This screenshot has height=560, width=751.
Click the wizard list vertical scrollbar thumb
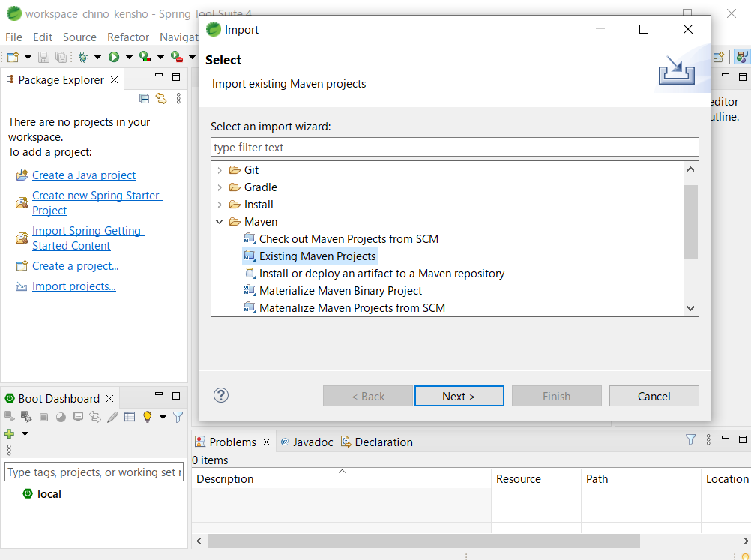tap(690, 221)
